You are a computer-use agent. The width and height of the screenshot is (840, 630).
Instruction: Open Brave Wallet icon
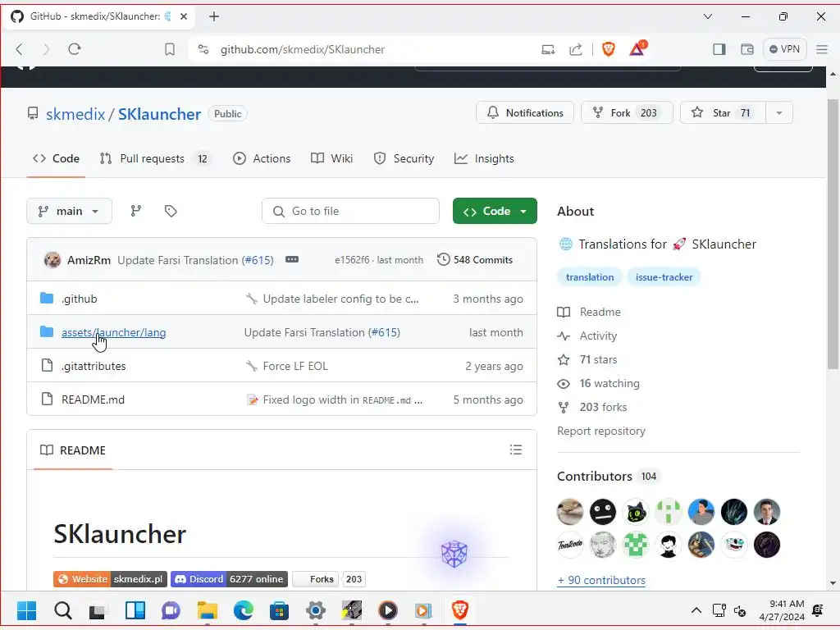(x=746, y=49)
